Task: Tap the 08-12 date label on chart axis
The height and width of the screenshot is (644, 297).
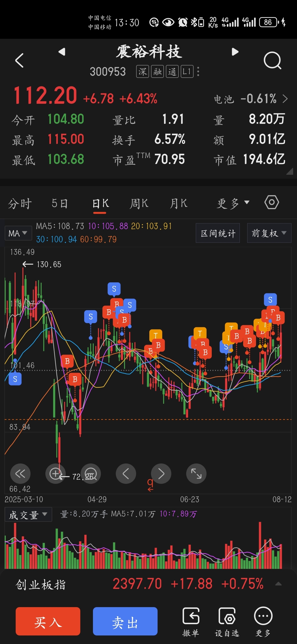Action: point(282,500)
